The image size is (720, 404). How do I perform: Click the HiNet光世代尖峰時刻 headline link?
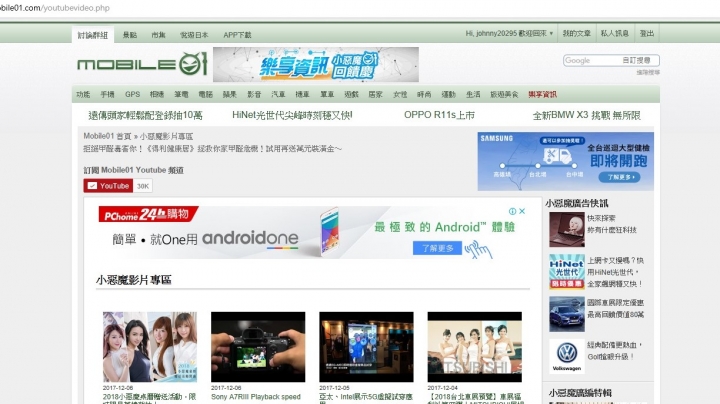[292, 115]
